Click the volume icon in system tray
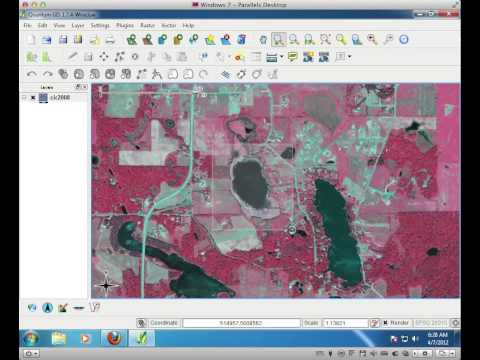The image size is (480, 360). 415,339
